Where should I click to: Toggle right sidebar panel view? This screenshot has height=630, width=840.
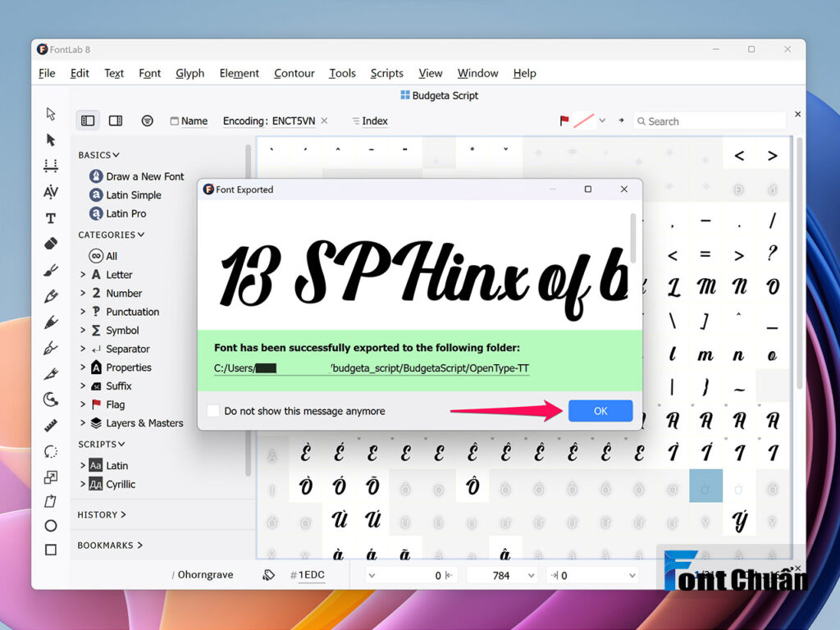coord(116,121)
